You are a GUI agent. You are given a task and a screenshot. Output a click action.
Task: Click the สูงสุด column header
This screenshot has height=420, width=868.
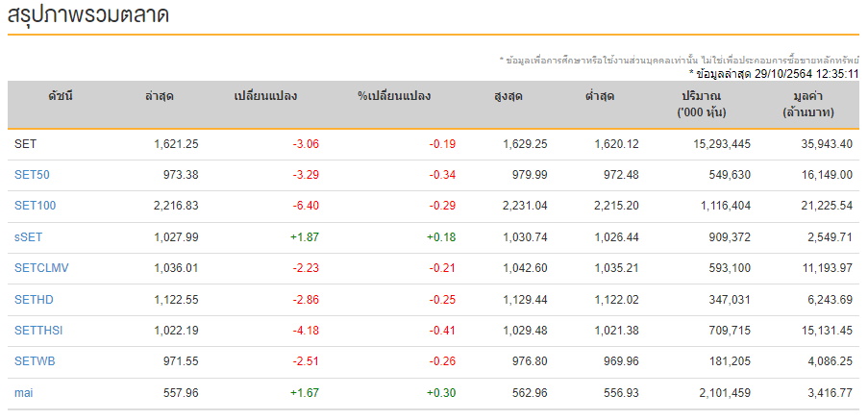click(508, 96)
